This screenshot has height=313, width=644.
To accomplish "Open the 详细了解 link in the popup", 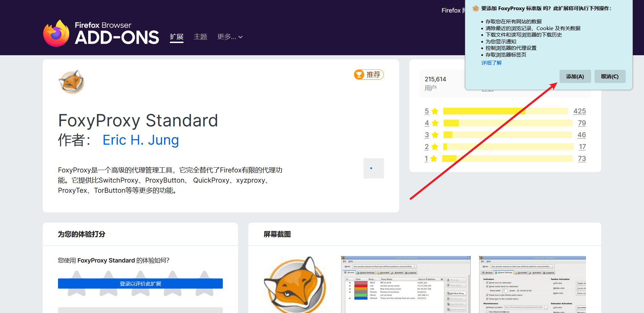I will tap(491, 63).
